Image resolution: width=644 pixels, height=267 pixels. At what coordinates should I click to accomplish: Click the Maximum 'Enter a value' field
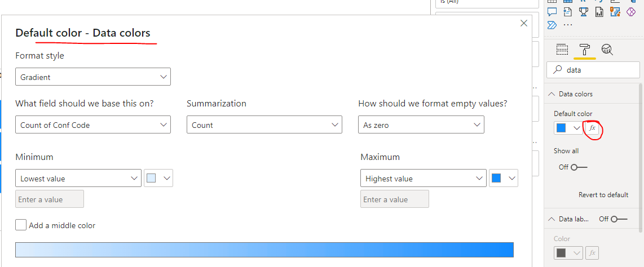(x=394, y=199)
